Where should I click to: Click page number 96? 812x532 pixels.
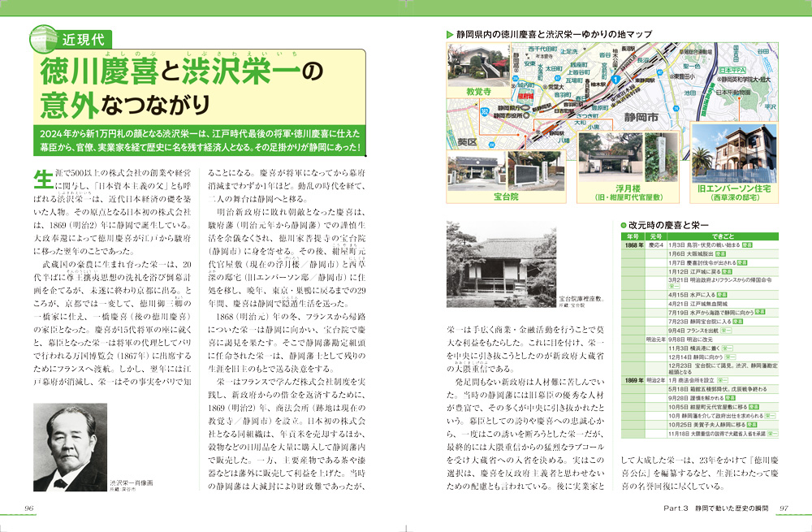pos(29,508)
